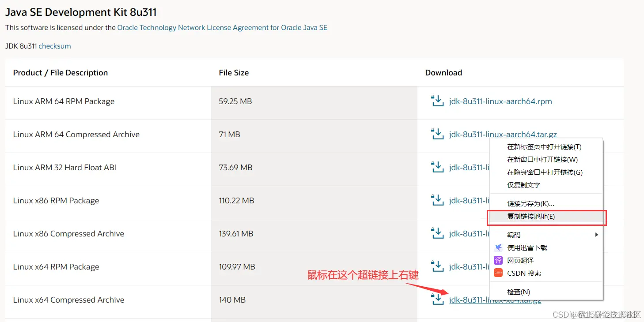This screenshot has width=644, height=322.
Task: Click download icon in Linux x64 Compressed Archive row
Action: tap(437, 300)
